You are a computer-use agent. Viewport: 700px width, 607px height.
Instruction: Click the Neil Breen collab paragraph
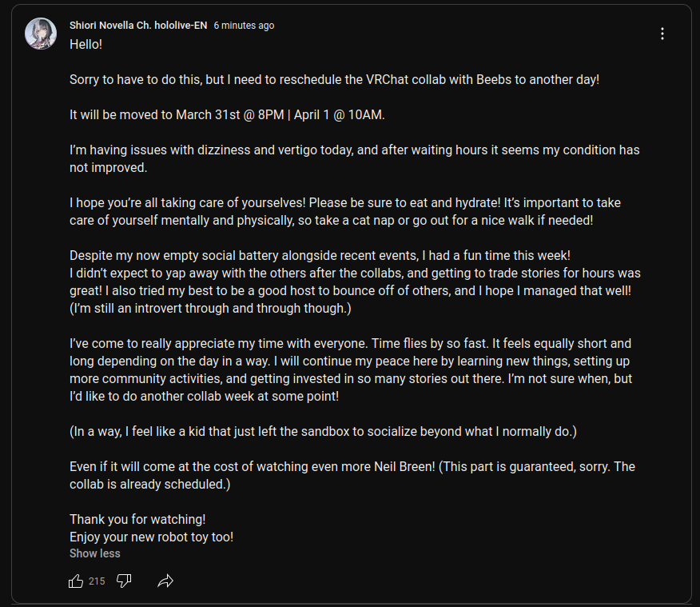point(352,475)
